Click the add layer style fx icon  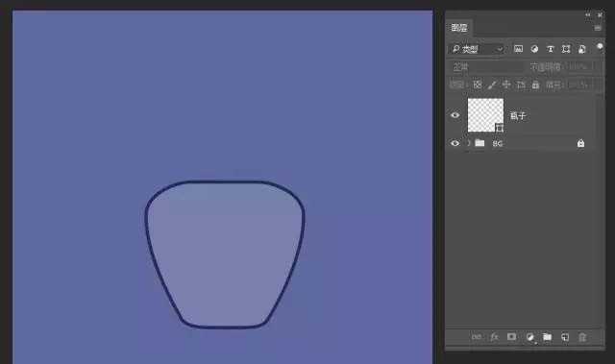pos(494,336)
